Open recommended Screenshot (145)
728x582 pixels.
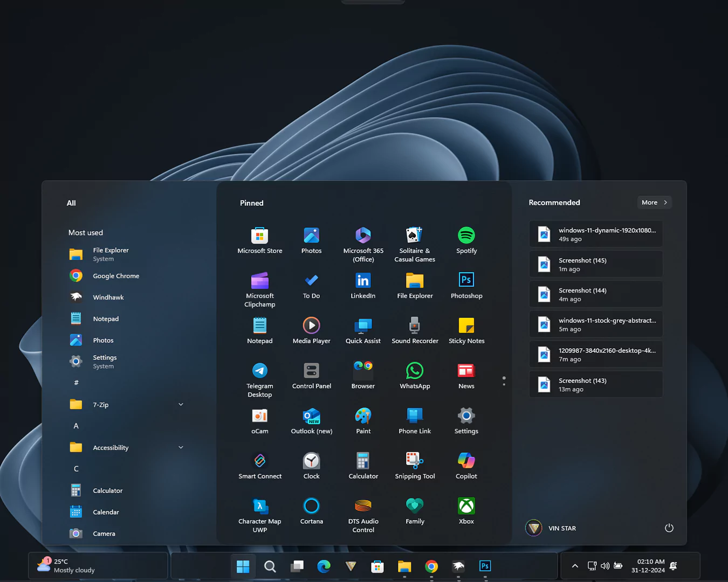coord(596,264)
